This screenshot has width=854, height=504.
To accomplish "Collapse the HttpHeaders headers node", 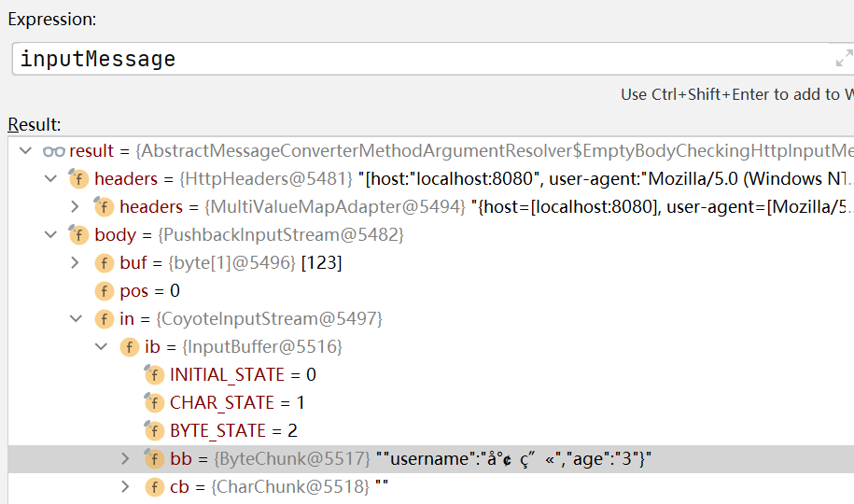I will [50, 179].
